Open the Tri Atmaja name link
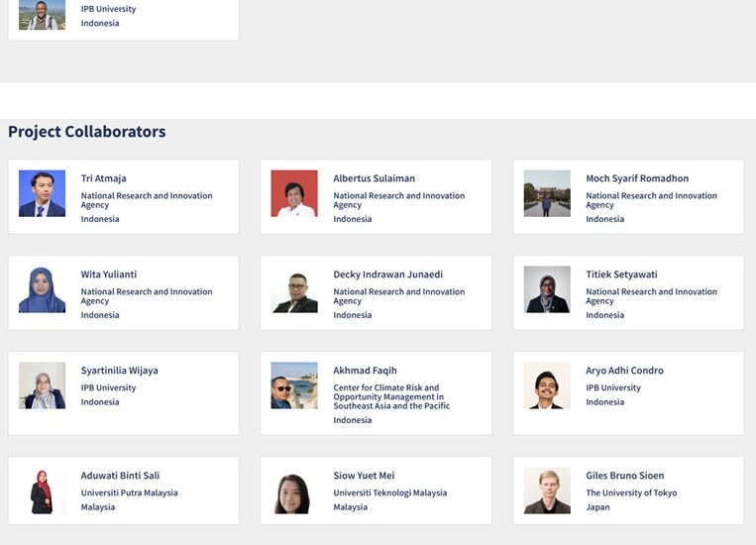This screenshot has height=545, width=756. click(x=104, y=178)
